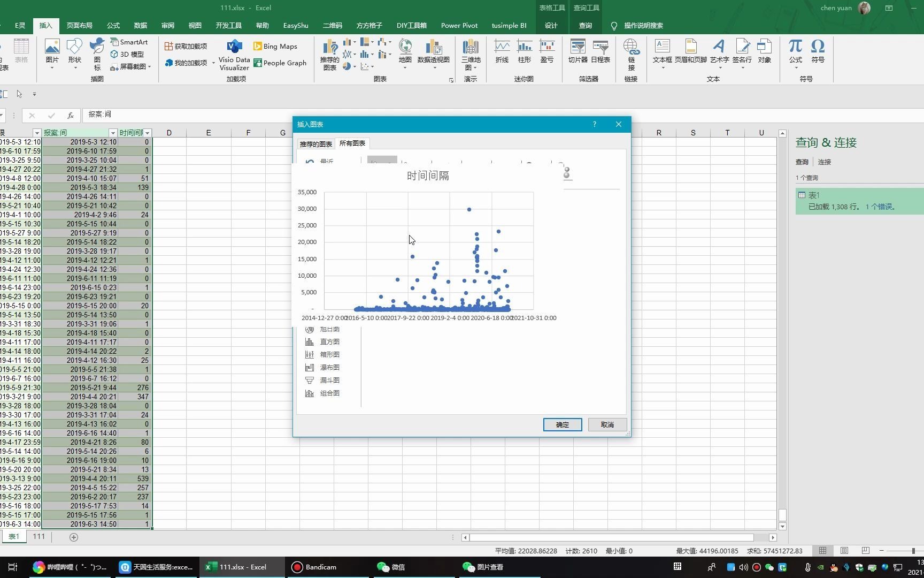Select the scatter chart preview thumbnail

point(427,246)
